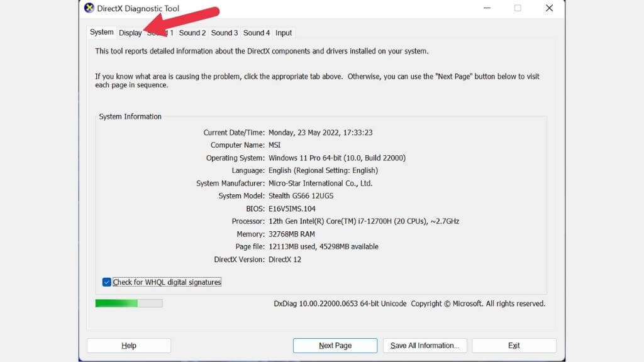Click System Model value Stealth GS66 12UGS
644x362 pixels.
pyautogui.click(x=301, y=196)
